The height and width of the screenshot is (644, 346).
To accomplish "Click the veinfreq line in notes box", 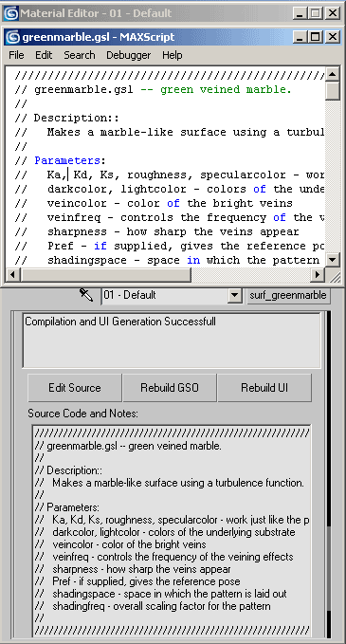I will (164, 557).
